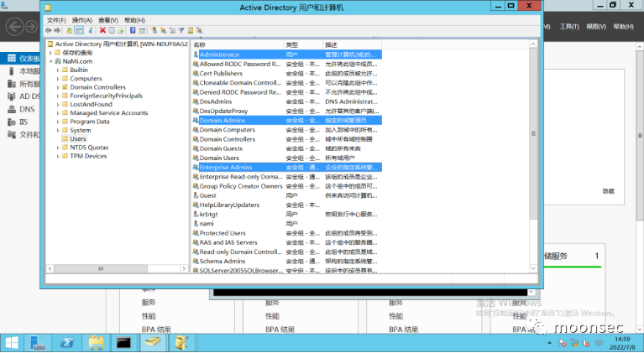
Task: Expand the ForeignSecurityPrincipals node arrow
Action: pyautogui.click(x=58, y=96)
